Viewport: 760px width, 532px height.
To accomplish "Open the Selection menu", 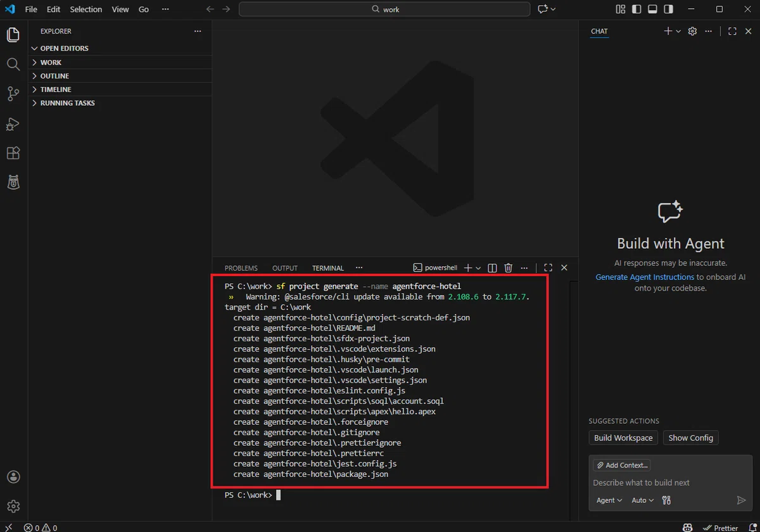I will click(86, 9).
